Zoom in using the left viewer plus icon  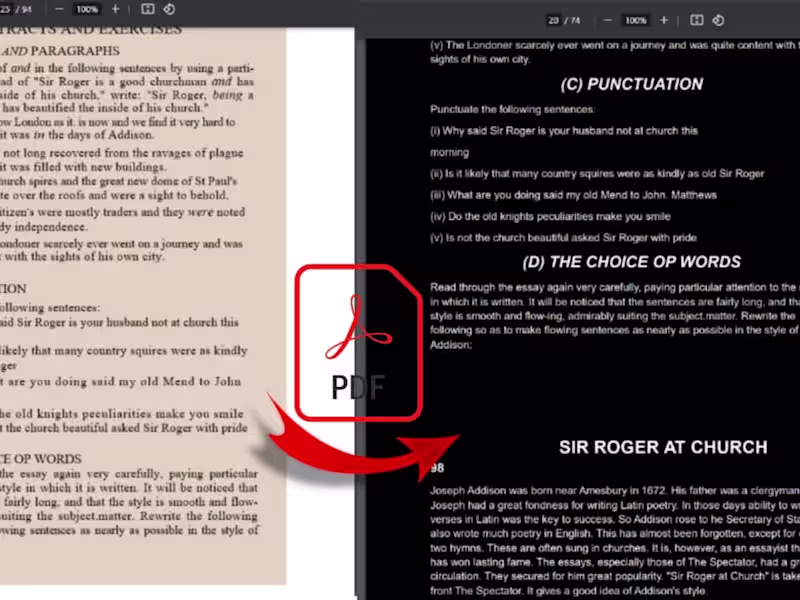(x=115, y=9)
